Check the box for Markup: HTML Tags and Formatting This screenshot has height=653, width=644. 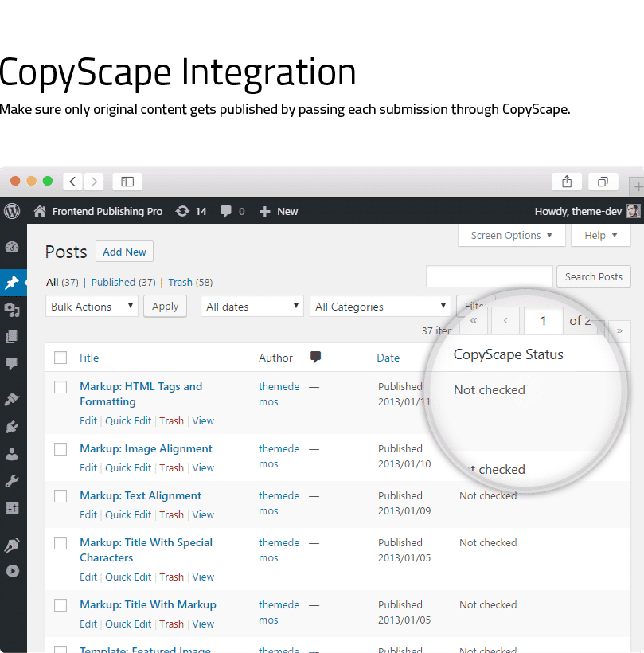point(60,387)
